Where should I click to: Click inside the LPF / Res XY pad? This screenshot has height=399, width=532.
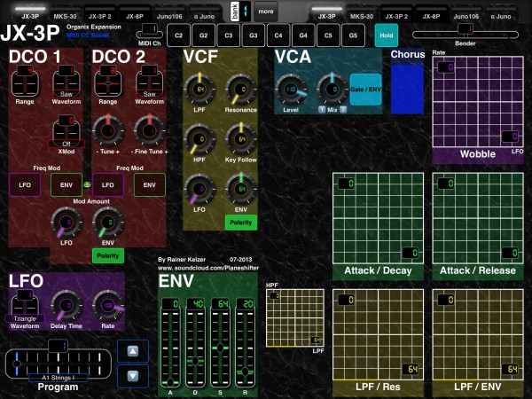click(x=378, y=334)
